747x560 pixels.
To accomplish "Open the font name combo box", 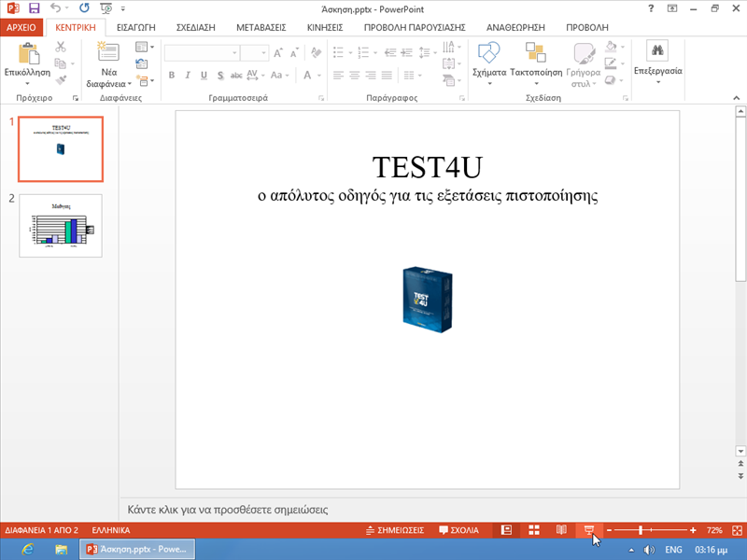I will [202, 52].
